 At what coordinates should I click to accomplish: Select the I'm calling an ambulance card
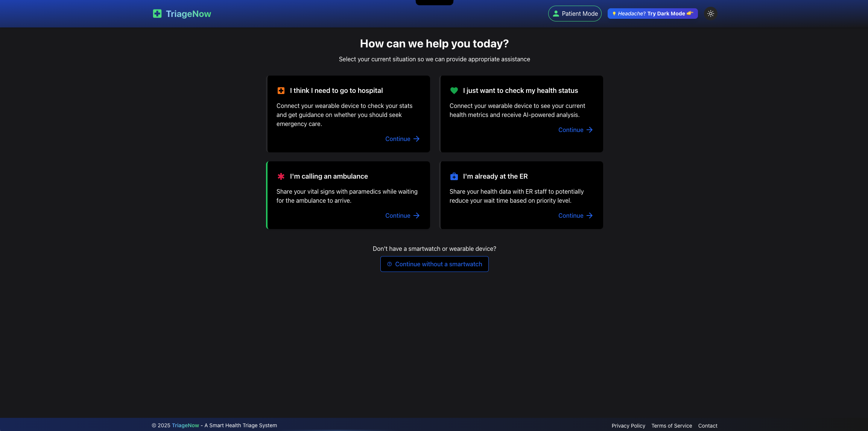pyautogui.click(x=348, y=195)
